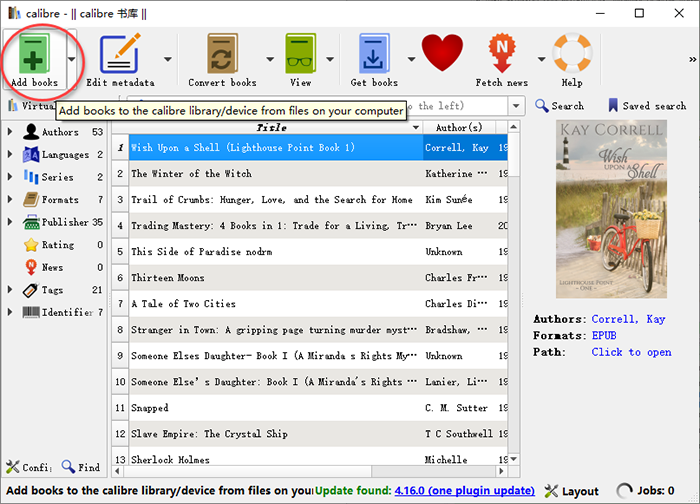The height and width of the screenshot is (504, 700).
Task: Select the Identifier barcode category
Action: (67, 312)
